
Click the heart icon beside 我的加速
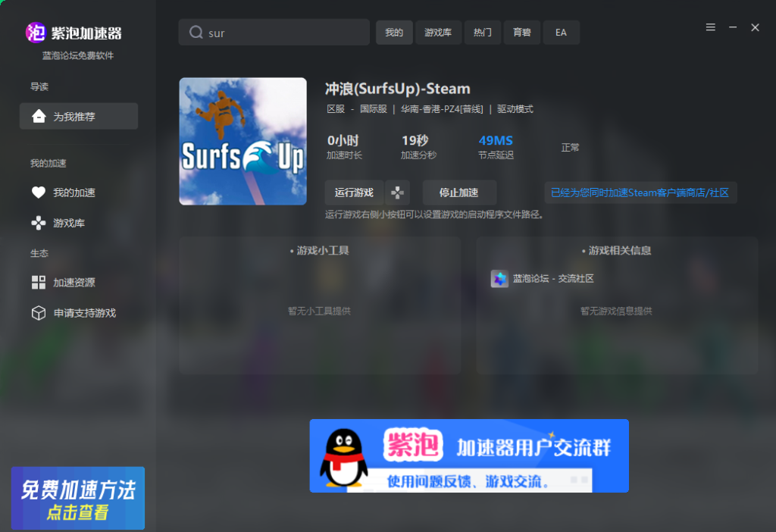coord(39,192)
